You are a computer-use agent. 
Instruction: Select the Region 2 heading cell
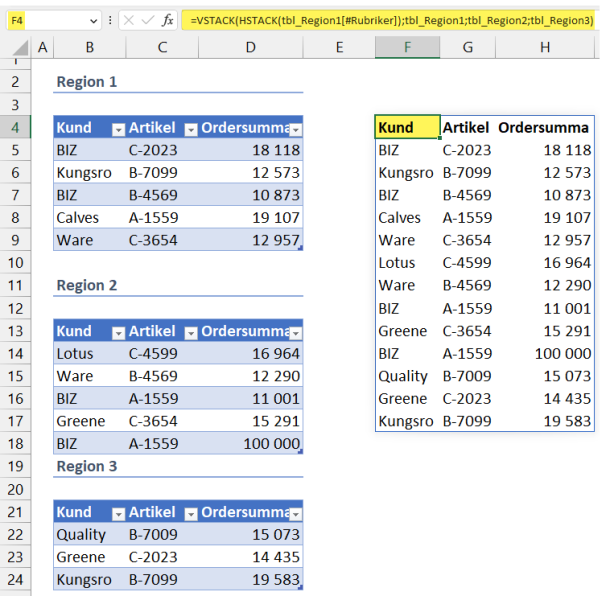(87, 286)
